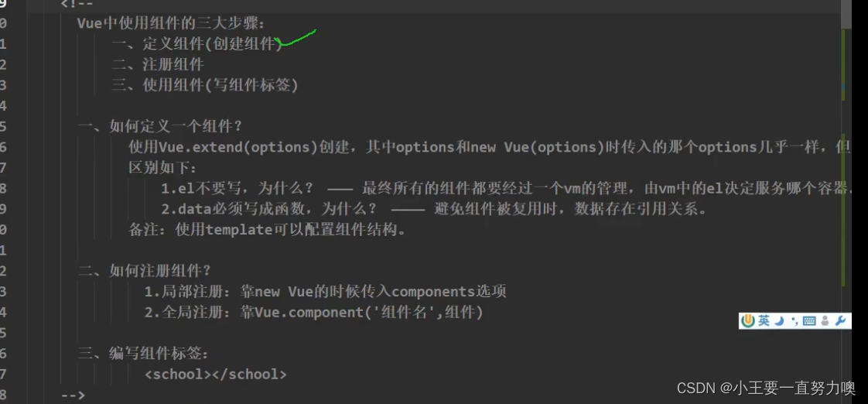Toggle the punctuation mode icon
This screenshot has height=404, width=868.
pos(794,320)
